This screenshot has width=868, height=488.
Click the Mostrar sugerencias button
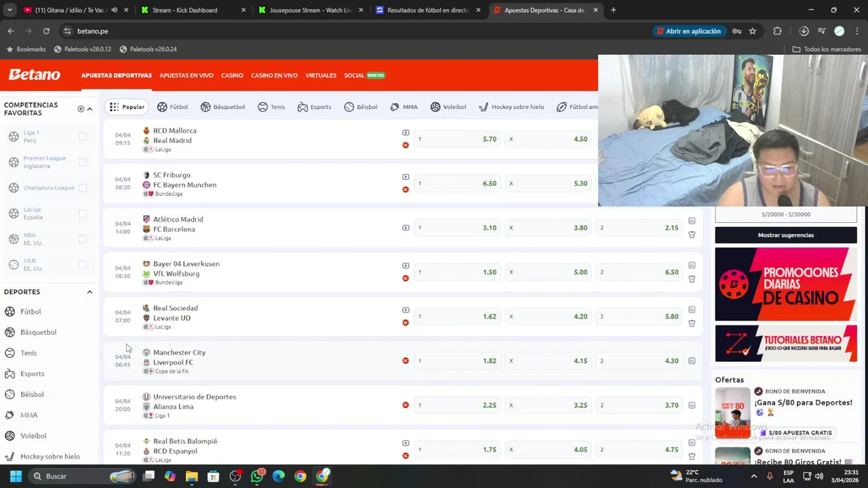click(786, 235)
